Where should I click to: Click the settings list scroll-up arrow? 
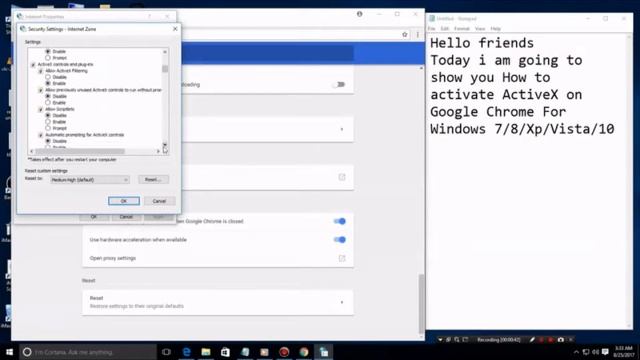(x=165, y=52)
